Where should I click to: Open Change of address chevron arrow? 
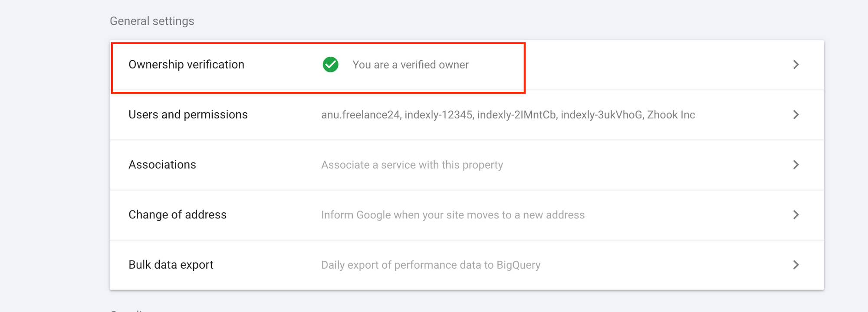point(796,215)
